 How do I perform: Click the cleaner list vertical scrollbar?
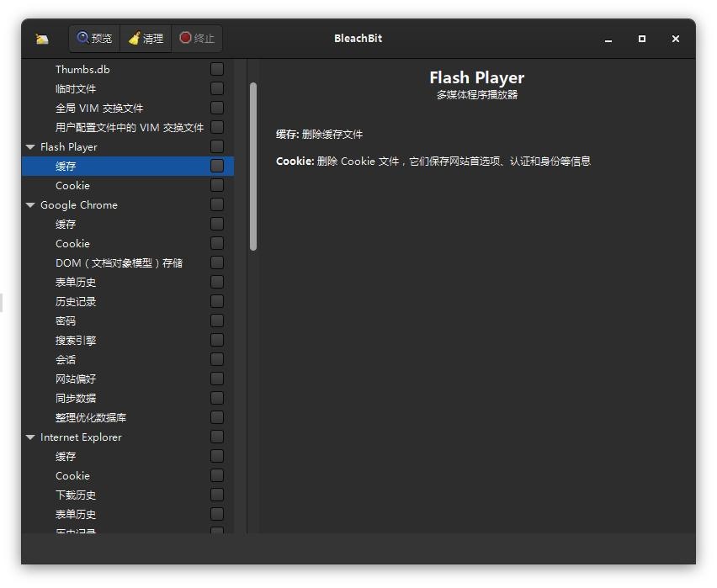253,167
